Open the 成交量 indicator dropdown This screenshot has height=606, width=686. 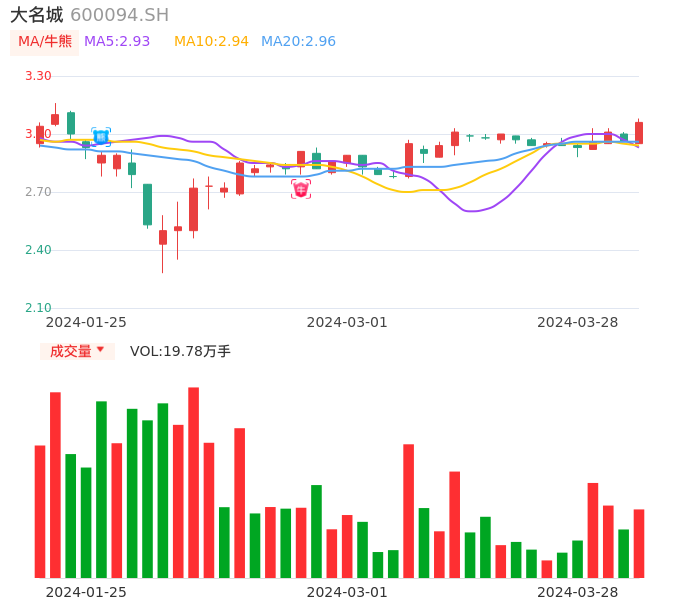(x=71, y=351)
